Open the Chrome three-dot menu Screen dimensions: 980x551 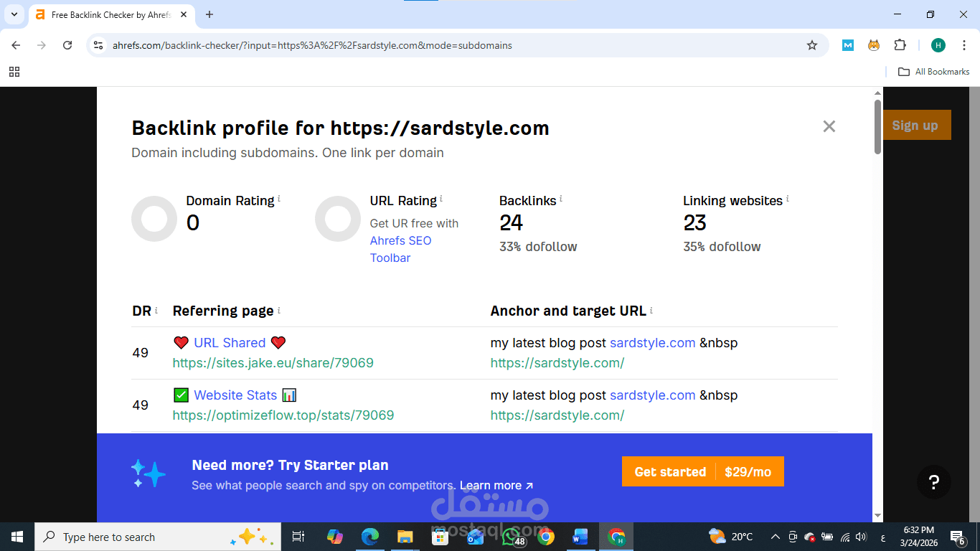tap(963, 45)
